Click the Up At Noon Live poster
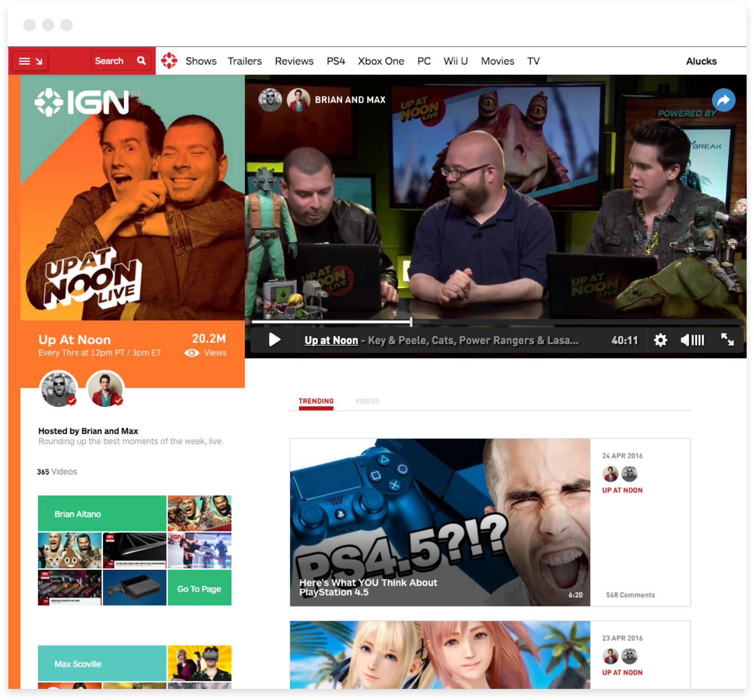This screenshot has width=754, height=700. point(133,198)
